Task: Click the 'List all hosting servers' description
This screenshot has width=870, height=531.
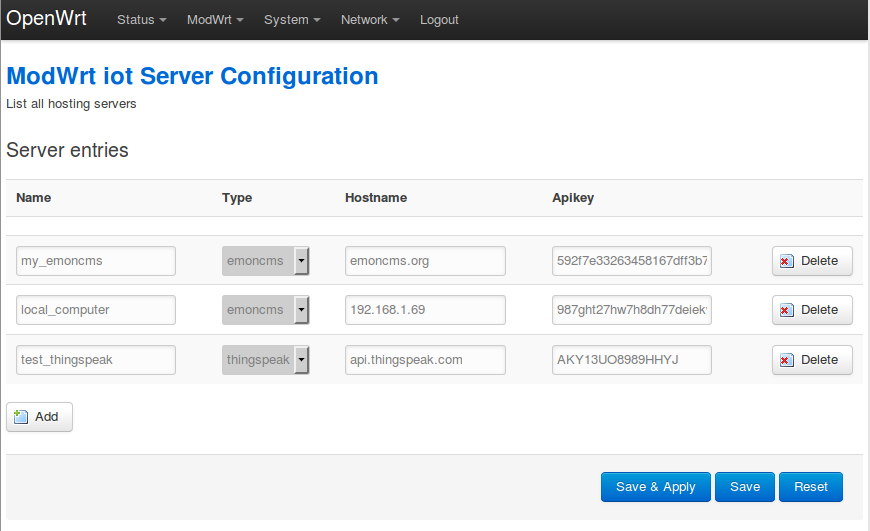Action: click(71, 104)
